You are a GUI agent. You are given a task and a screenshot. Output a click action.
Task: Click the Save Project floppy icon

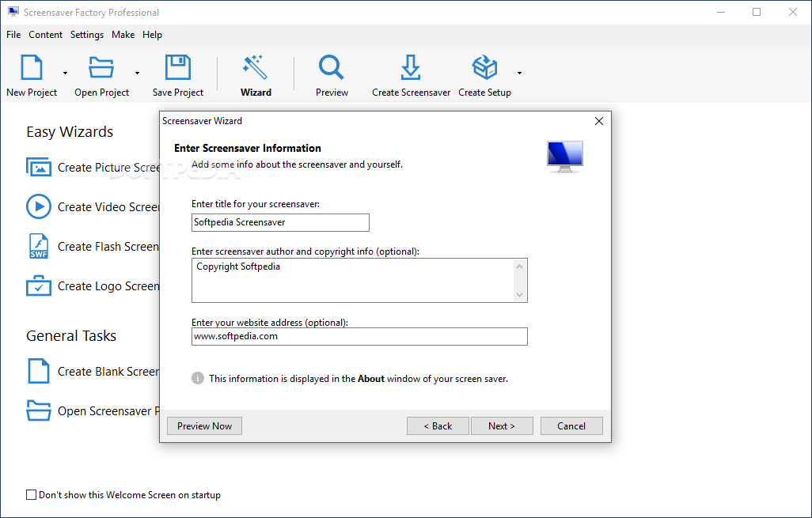click(x=177, y=67)
